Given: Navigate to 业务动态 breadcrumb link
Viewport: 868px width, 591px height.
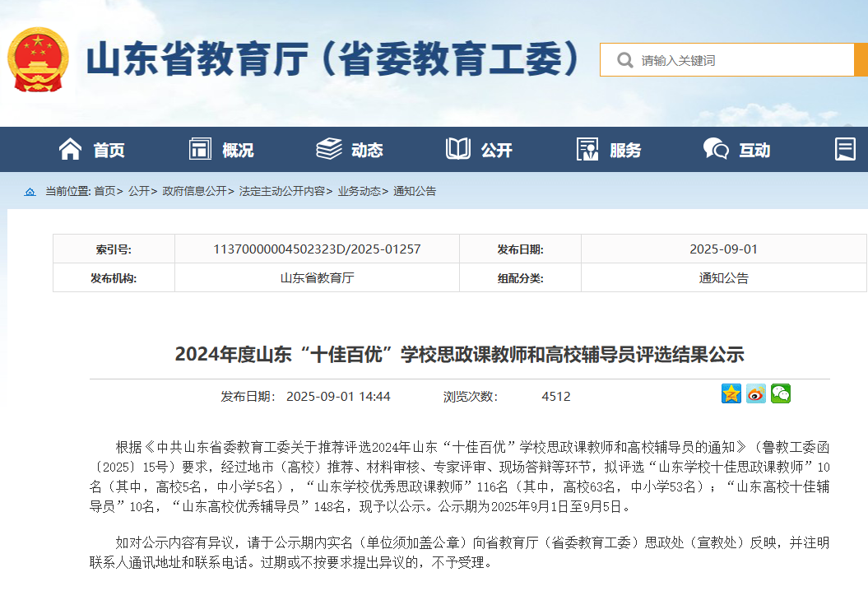Looking at the screenshot, I should [x=359, y=191].
